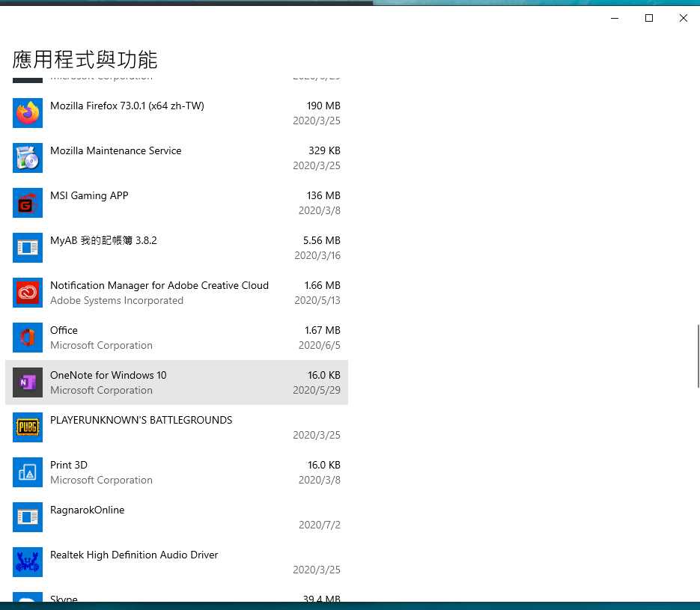Click the Firefox size value 190 MB
700x610 pixels.
[323, 106]
